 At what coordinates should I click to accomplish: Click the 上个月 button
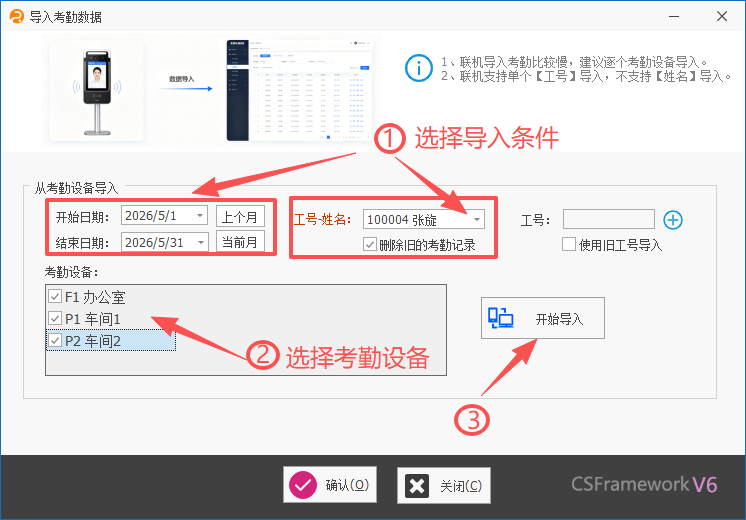click(240, 217)
